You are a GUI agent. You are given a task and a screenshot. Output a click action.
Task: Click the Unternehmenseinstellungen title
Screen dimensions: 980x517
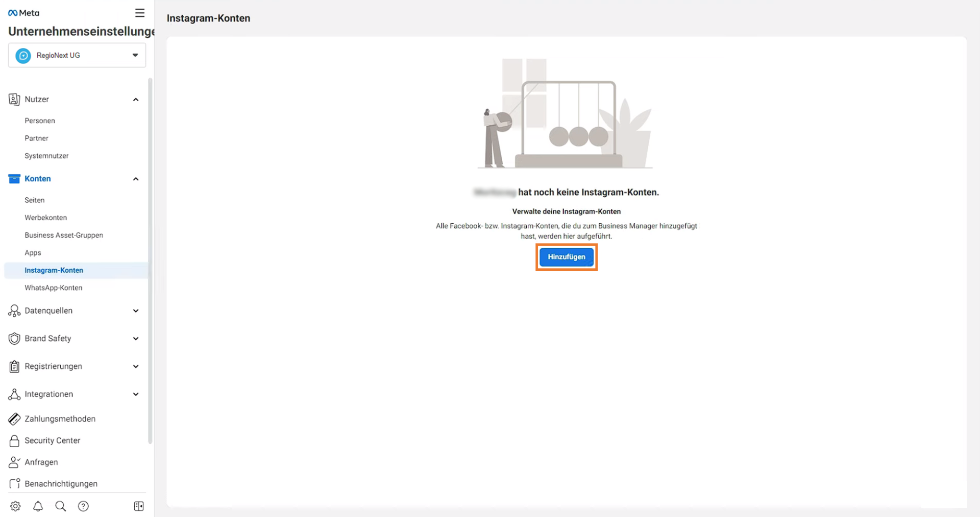82,32
